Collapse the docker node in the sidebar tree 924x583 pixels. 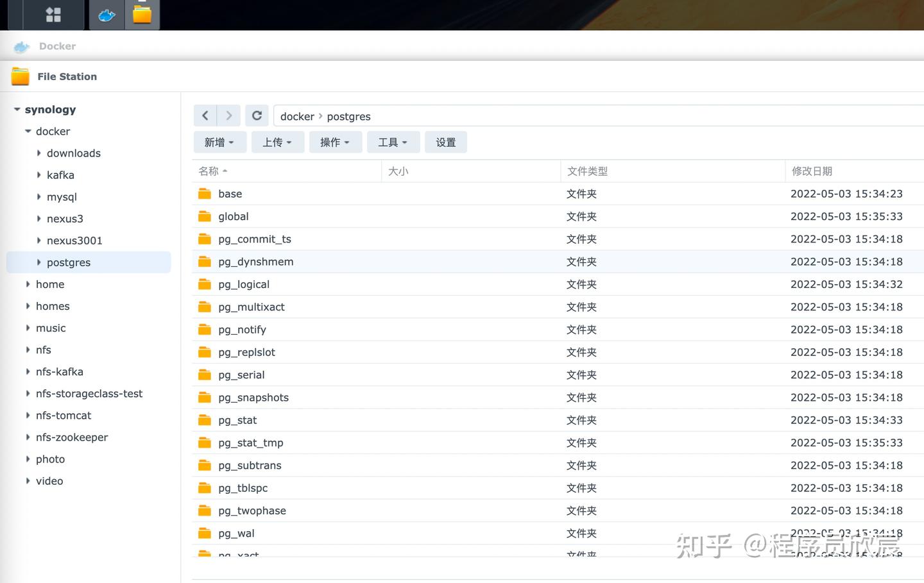point(28,131)
